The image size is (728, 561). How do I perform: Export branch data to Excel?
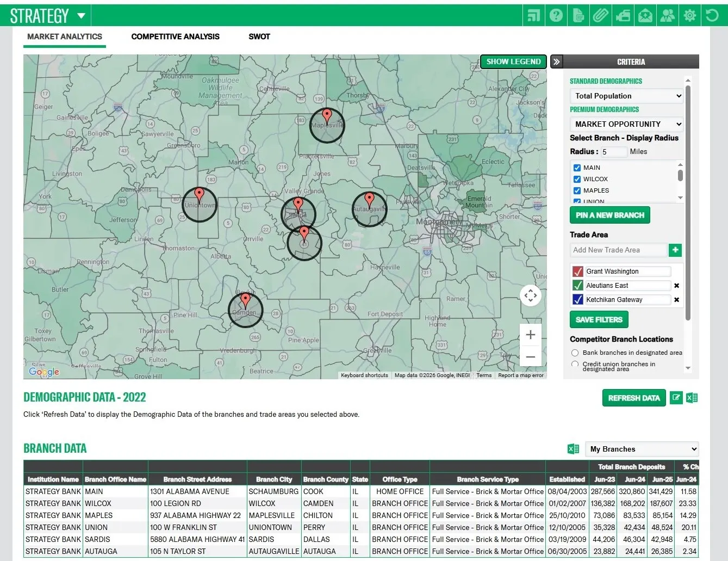tap(573, 449)
